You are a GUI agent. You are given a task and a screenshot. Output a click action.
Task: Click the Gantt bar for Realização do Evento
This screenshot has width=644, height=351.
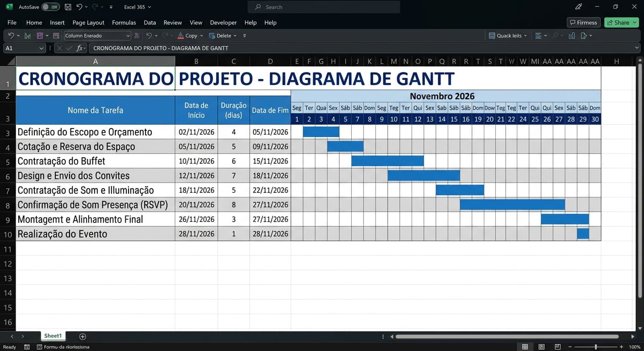[583, 234]
